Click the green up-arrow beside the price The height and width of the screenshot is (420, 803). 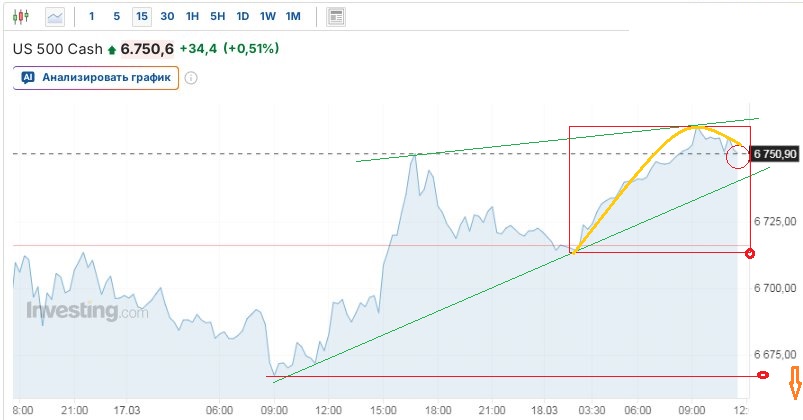click(x=112, y=49)
